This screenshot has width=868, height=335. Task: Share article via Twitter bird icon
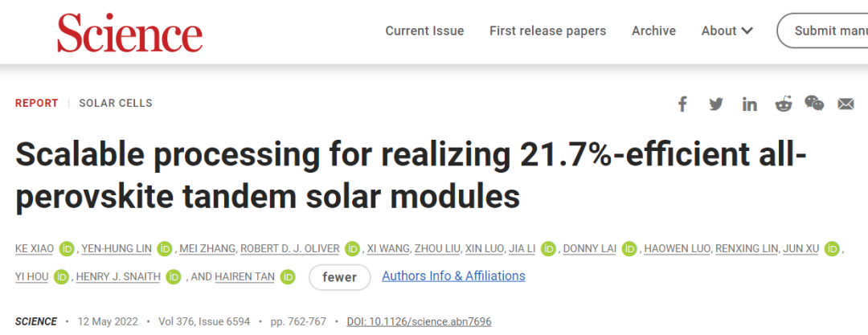click(716, 104)
